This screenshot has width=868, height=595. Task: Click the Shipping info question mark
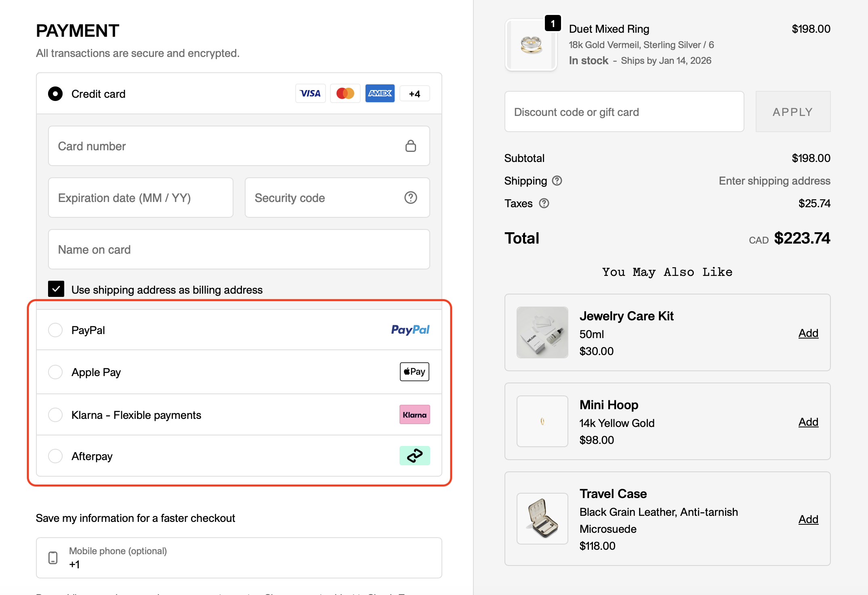558,181
